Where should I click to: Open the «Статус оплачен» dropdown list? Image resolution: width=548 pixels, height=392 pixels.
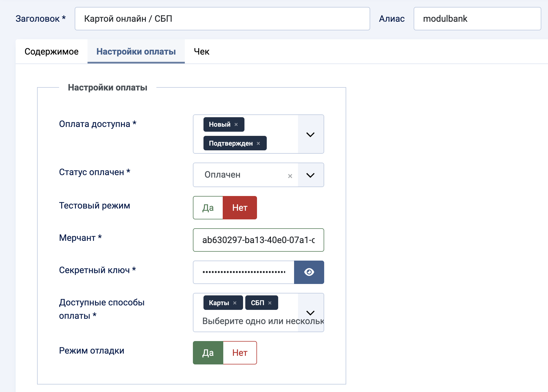(x=310, y=175)
